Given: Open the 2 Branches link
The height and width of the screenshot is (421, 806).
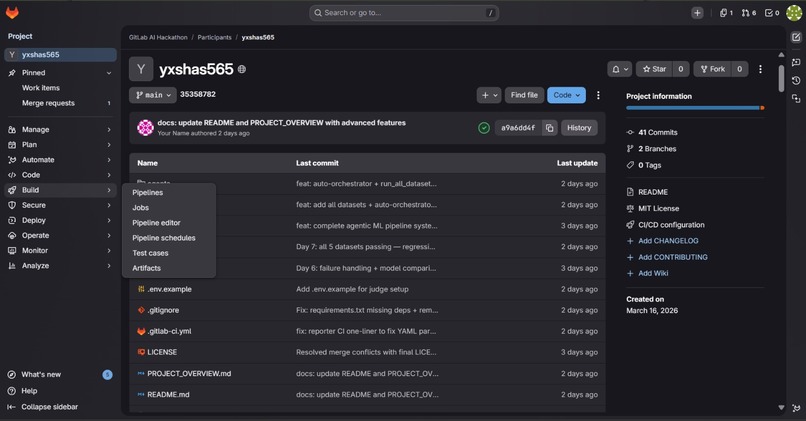Looking at the screenshot, I should pos(657,149).
